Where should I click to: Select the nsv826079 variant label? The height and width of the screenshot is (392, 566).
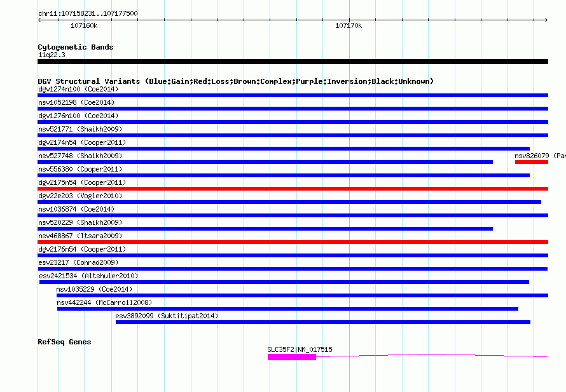click(x=532, y=156)
